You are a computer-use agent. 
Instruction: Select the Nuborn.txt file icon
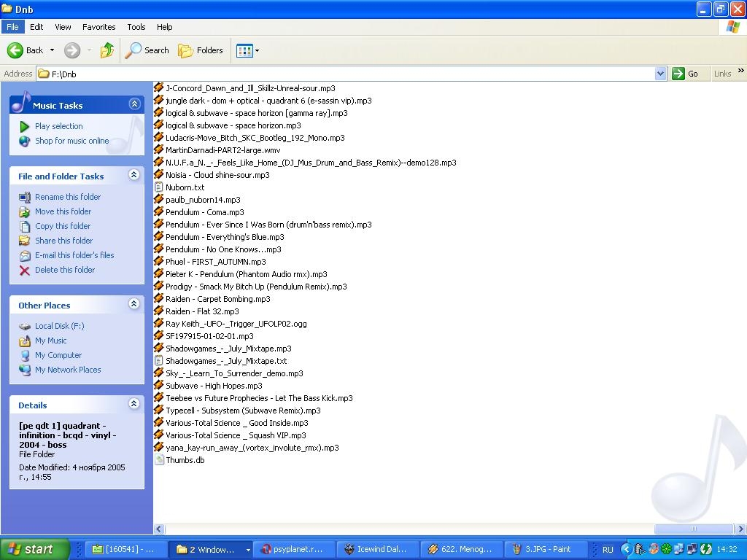(x=159, y=187)
